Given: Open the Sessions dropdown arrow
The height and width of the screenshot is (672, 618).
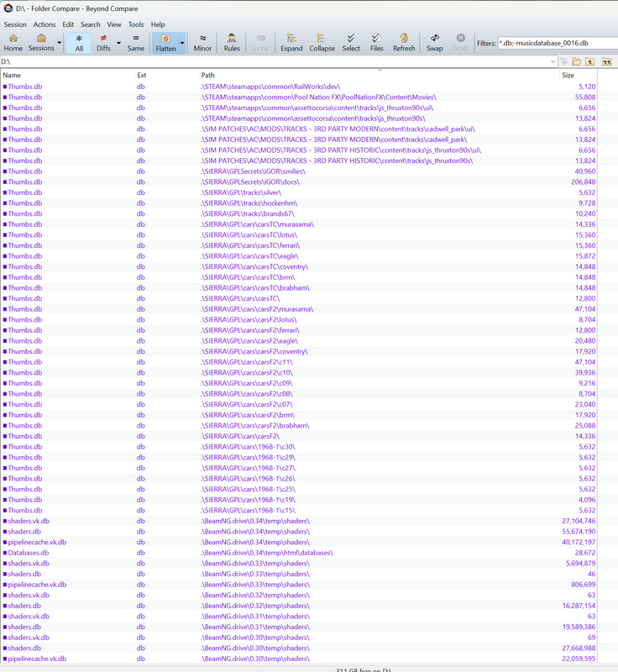Looking at the screenshot, I should tap(59, 43).
